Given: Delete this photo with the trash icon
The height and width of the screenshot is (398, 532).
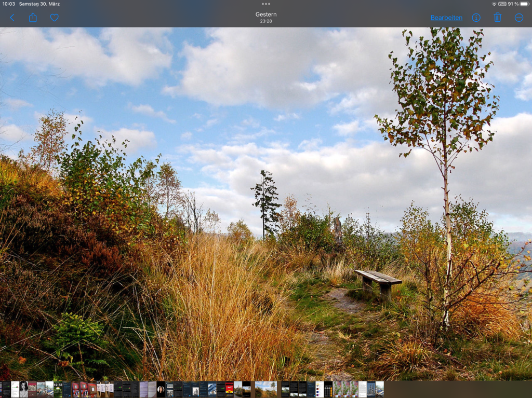Looking at the screenshot, I should (x=497, y=18).
